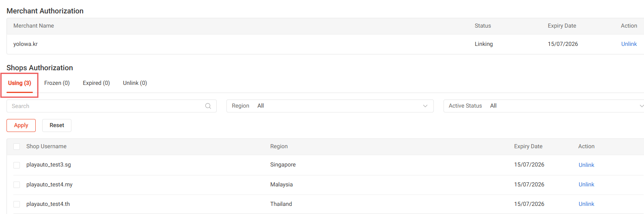Open the Expired (0) tab

(96, 83)
